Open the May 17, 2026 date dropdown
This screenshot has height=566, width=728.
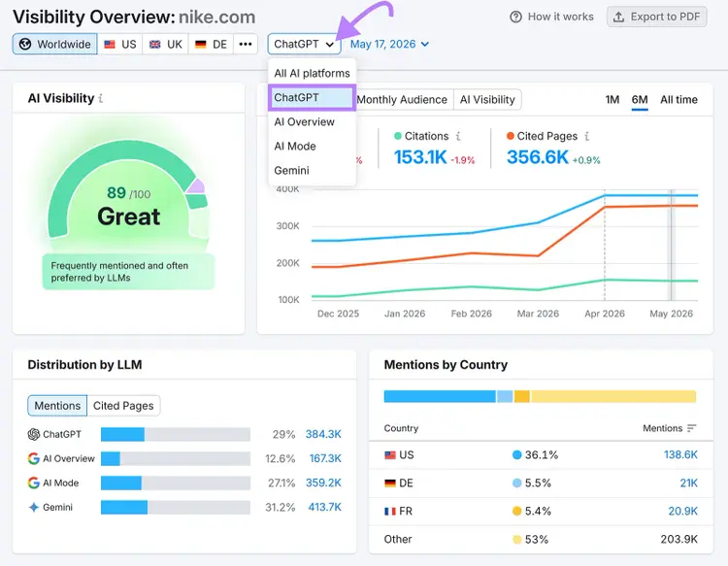tap(389, 44)
